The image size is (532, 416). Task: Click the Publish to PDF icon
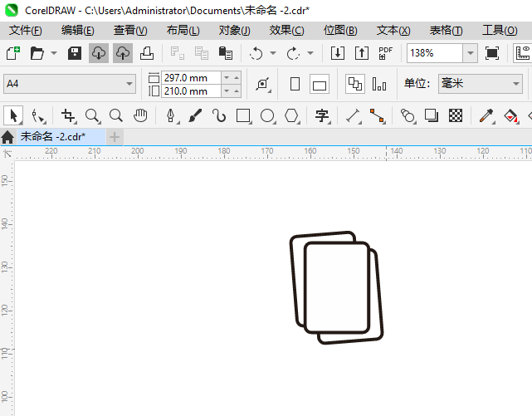tap(385, 53)
